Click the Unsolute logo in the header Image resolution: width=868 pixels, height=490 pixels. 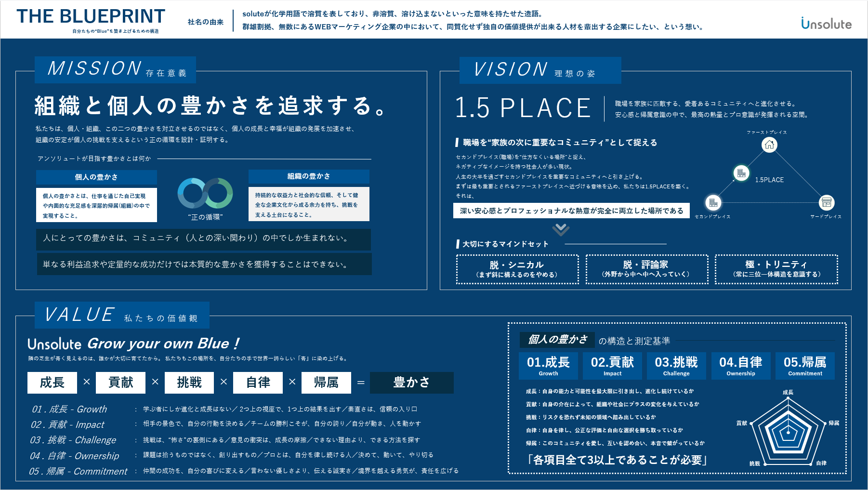click(826, 23)
